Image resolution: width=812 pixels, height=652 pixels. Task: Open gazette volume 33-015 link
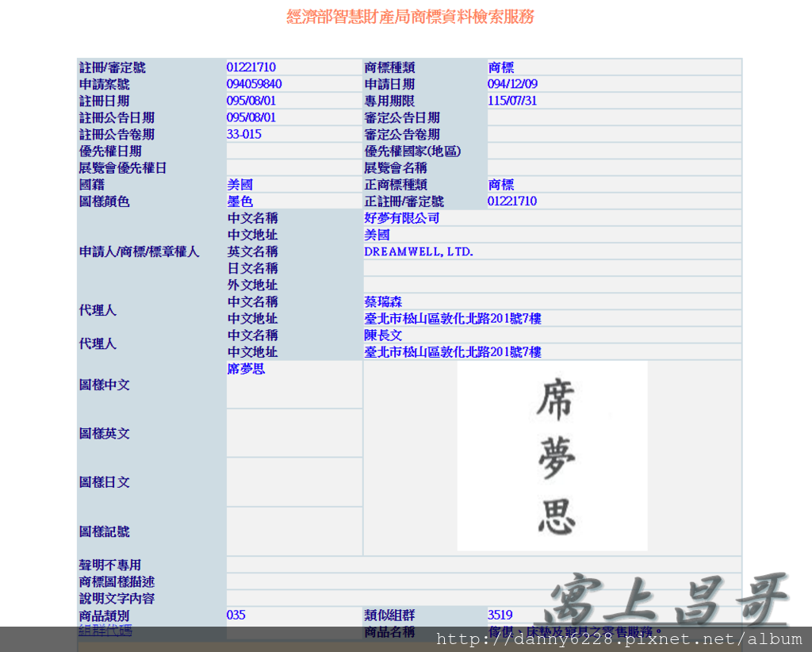coord(239,134)
